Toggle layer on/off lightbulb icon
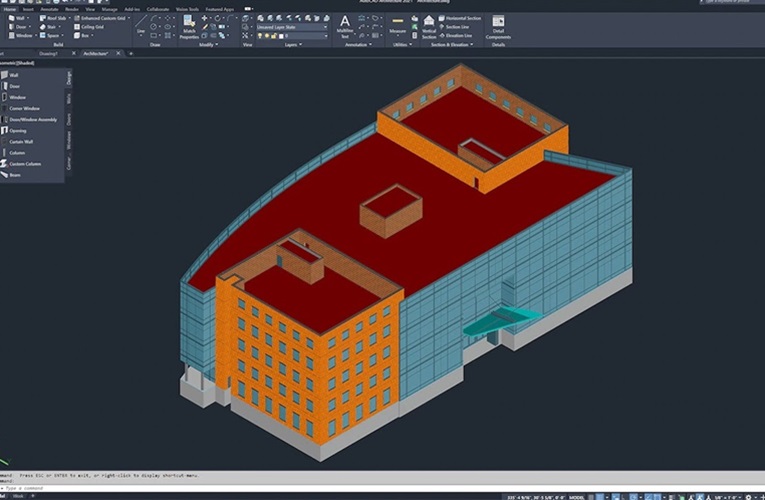Screen dimensions: 765x500 [260, 36]
